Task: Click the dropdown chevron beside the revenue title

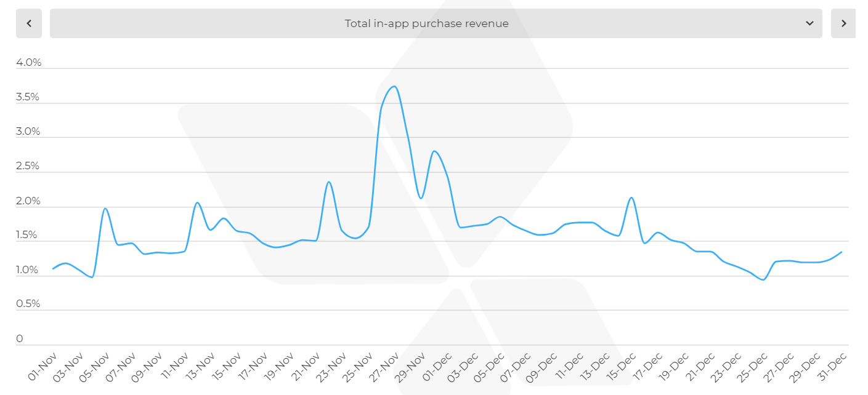Action: [x=809, y=23]
